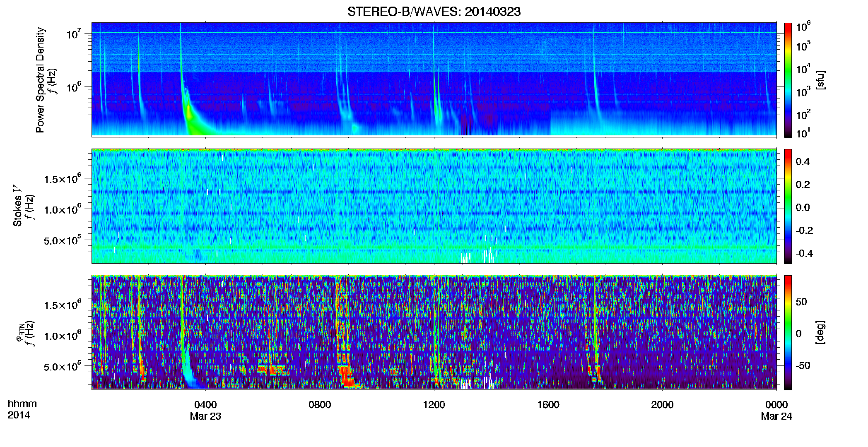Select the [deg] colorbar unit label

[820, 332]
